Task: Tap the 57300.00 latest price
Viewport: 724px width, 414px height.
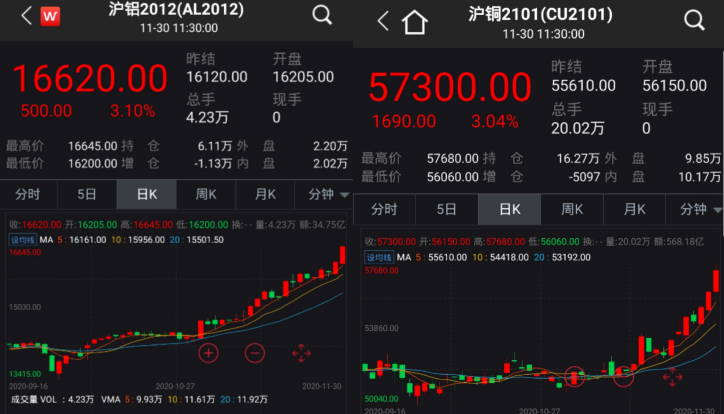Action: pos(450,87)
